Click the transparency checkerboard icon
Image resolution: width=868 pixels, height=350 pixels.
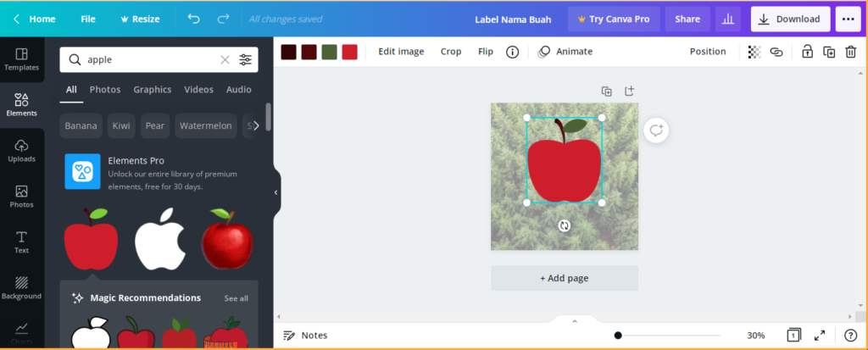[754, 52]
